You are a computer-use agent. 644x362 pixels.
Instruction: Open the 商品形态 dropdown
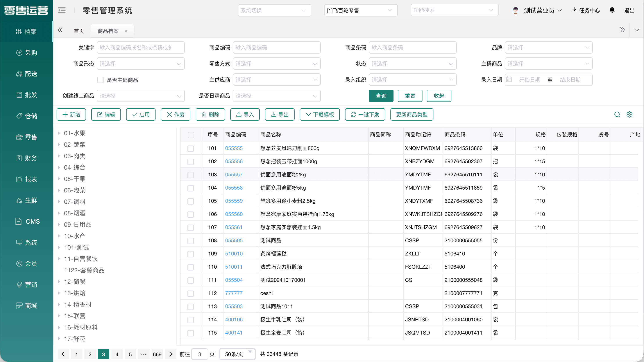(x=141, y=63)
